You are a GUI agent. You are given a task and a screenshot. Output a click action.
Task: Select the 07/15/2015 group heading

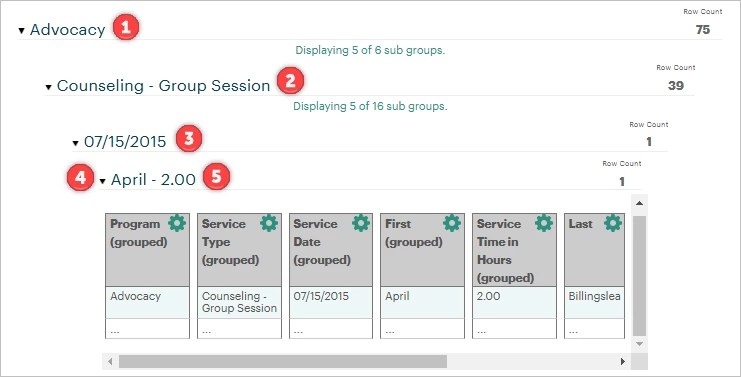(125, 142)
